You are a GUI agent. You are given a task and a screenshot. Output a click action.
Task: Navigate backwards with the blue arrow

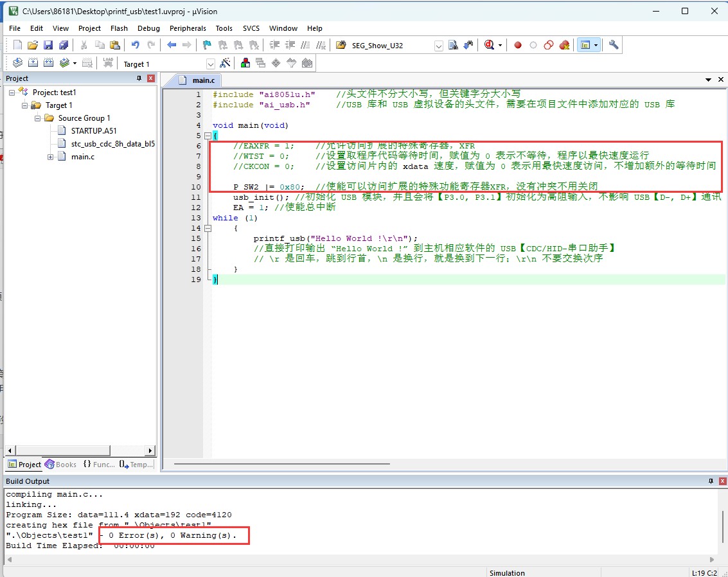(x=172, y=45)
